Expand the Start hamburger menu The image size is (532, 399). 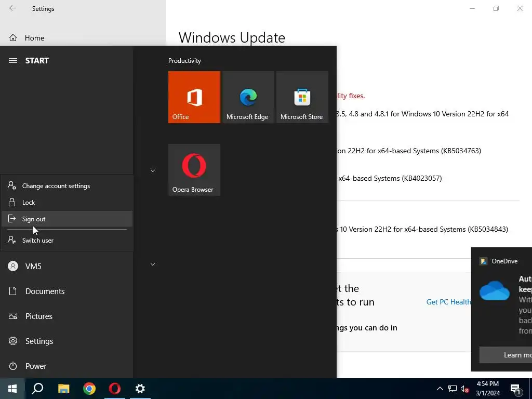point(13,60)
